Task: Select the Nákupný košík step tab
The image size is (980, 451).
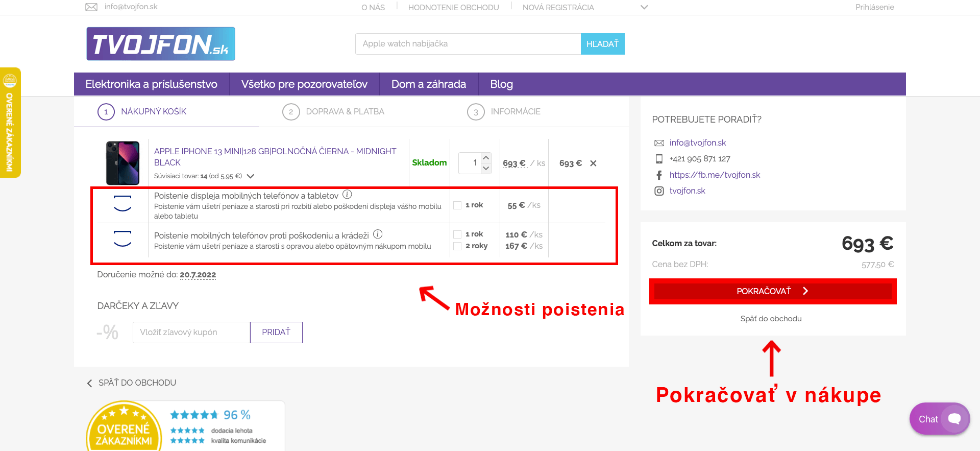Action: (154, 112)
